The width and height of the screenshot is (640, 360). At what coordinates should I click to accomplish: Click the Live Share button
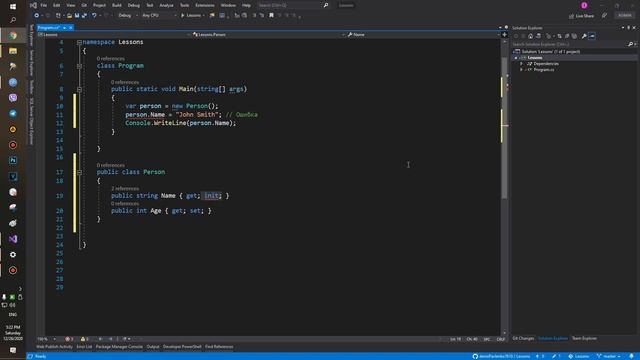(x=581, y=16)
